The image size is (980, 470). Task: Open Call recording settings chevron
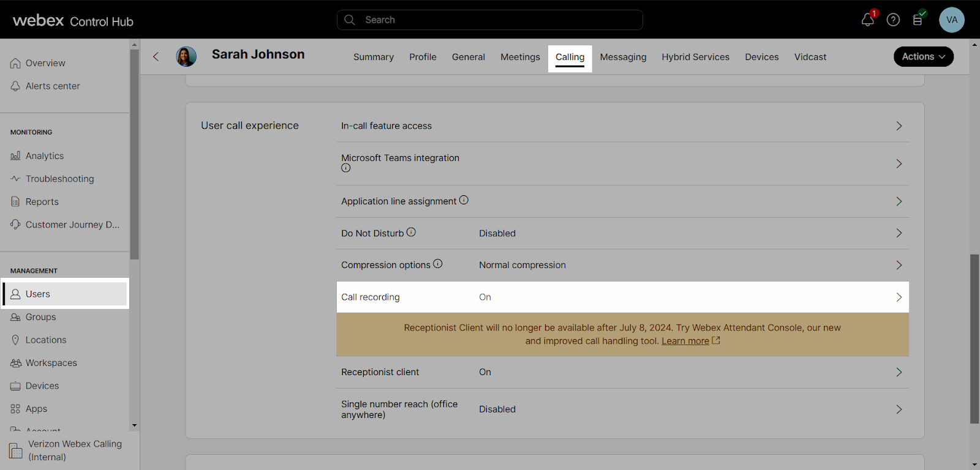coord(899,297)
